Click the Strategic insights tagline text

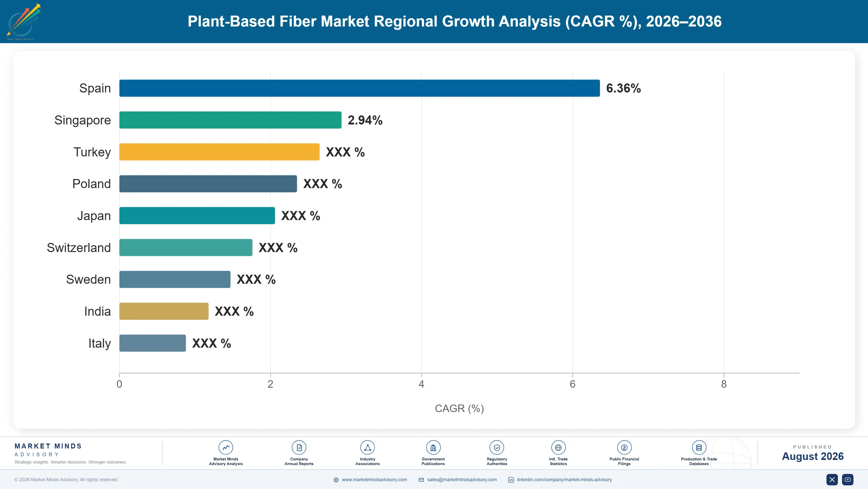(70, 462)
